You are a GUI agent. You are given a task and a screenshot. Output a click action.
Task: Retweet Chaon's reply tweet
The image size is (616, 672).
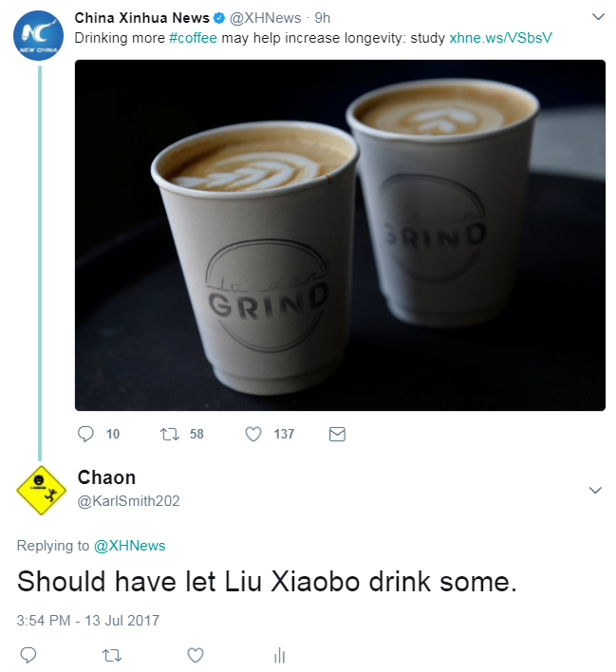point(112,655)
